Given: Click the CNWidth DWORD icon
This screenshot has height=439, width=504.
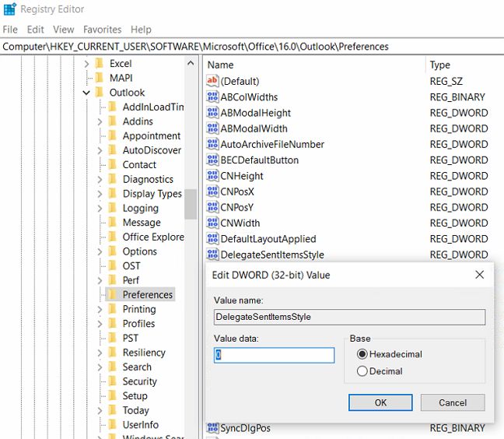Looking at the screenshot, I should click(x=212, y=223).
